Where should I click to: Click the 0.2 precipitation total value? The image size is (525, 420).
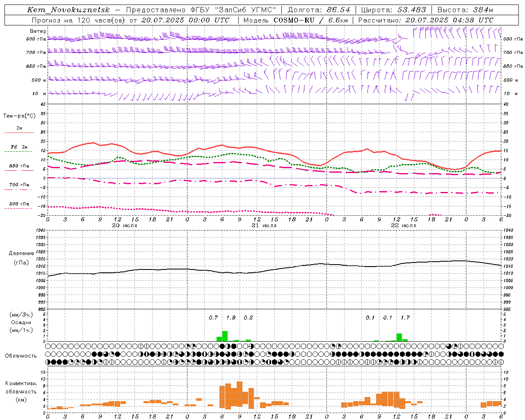[248, 317]
